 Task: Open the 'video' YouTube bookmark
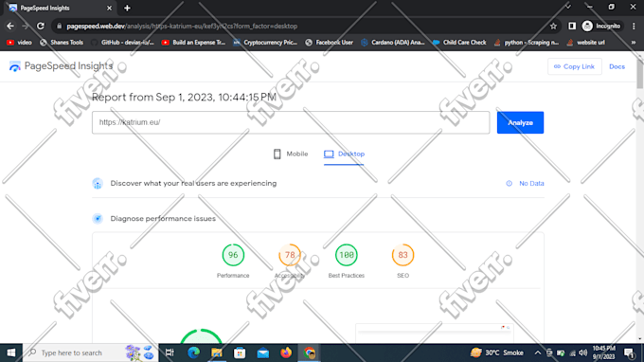(19, 43)
